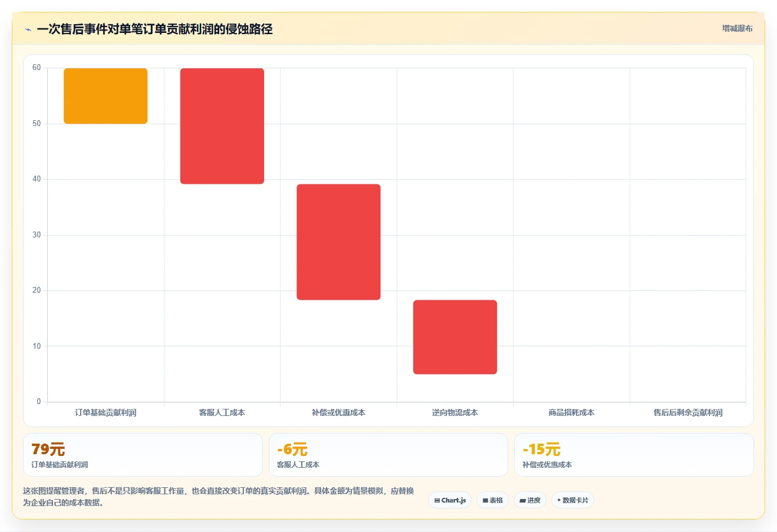Screen dimensions: 777x532
Task: Click the x-axis label 客服人工成本
Action: (222, 412)
